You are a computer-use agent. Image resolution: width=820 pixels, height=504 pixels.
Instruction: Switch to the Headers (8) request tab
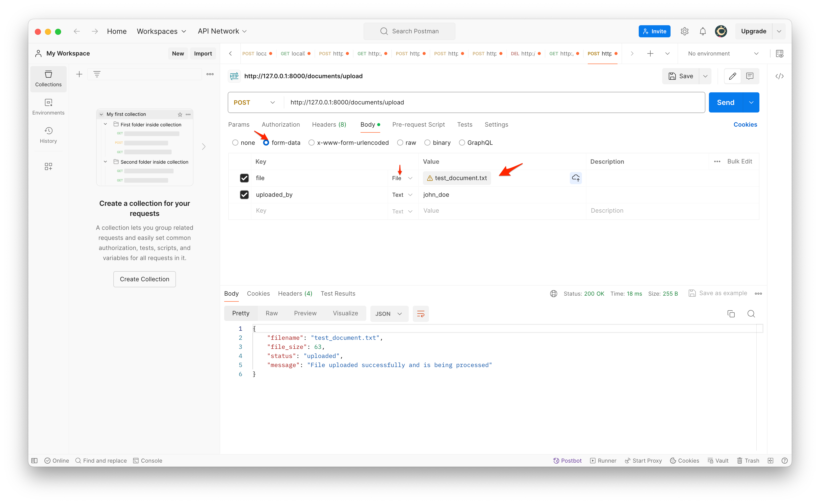[x=329, y=124]
